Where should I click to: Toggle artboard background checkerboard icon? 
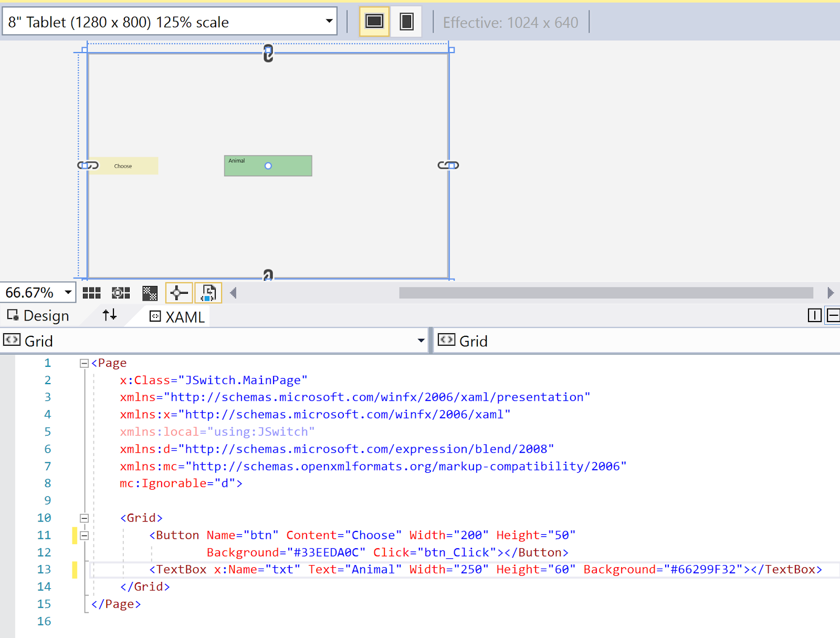[x=150, y=293]
